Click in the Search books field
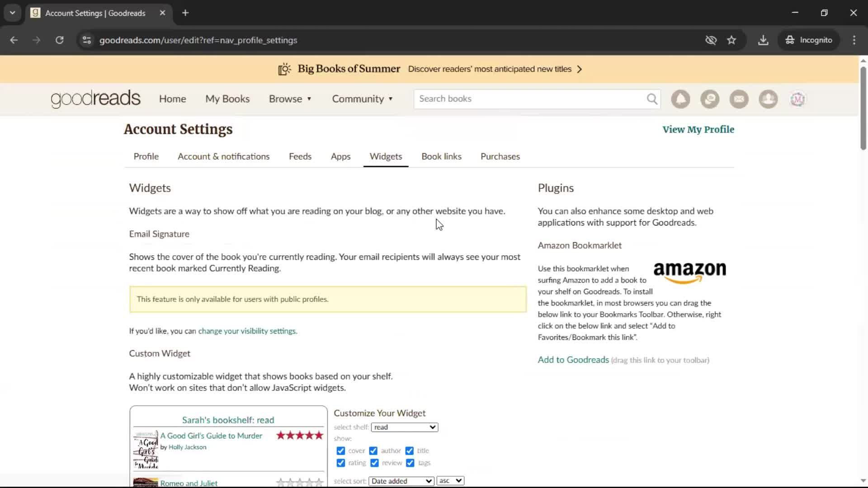The height and width of the screenshot is (488, 868). tap(529, 99)
